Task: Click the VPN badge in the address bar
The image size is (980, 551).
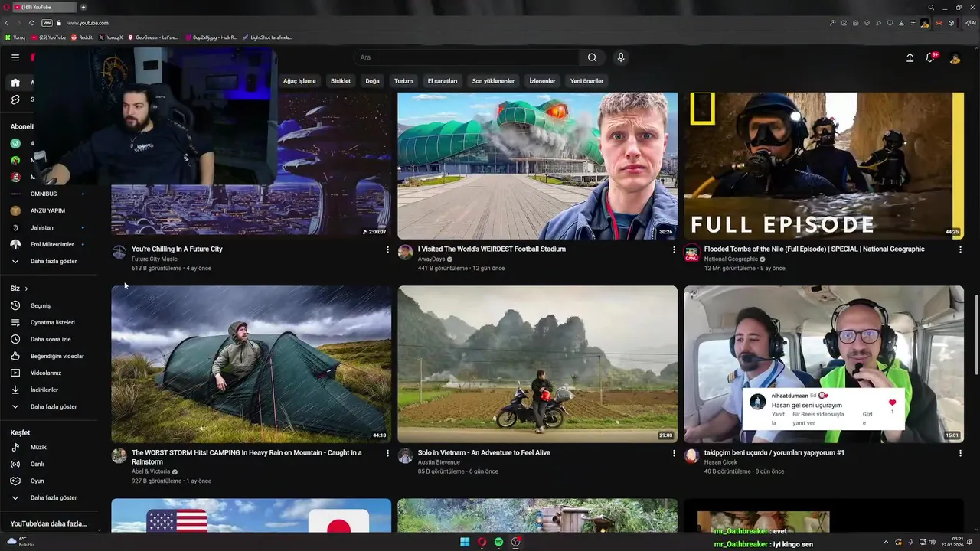Action: 47,23
